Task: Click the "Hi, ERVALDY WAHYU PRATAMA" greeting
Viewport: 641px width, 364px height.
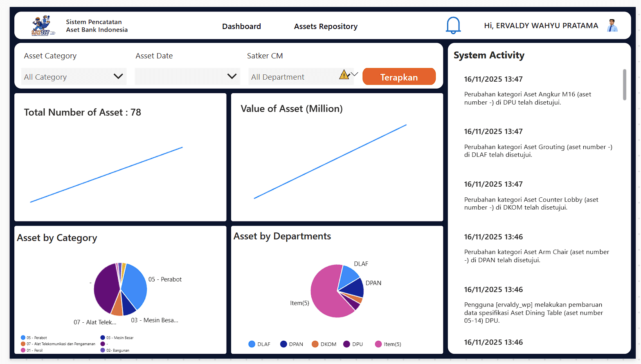Action: pos(541,25)
